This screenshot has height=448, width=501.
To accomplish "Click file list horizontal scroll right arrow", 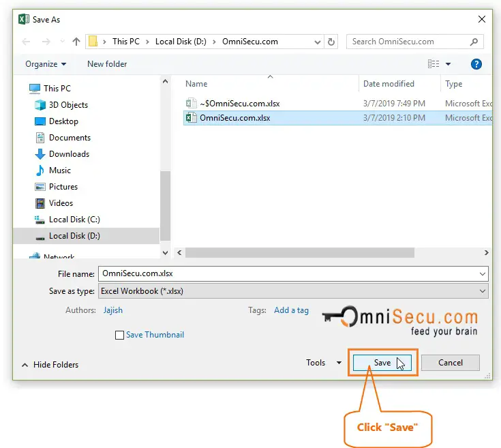I will 486,253.
